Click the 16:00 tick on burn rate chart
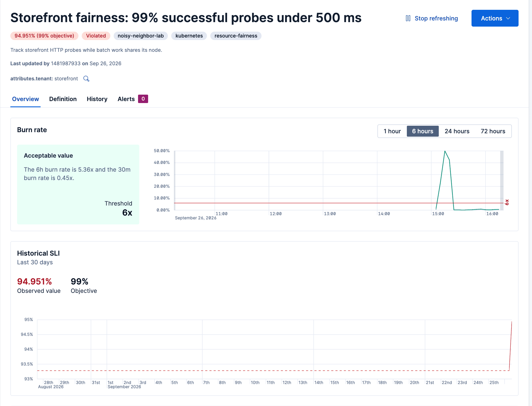Screen dimensions: 532x406 point(492,214)
